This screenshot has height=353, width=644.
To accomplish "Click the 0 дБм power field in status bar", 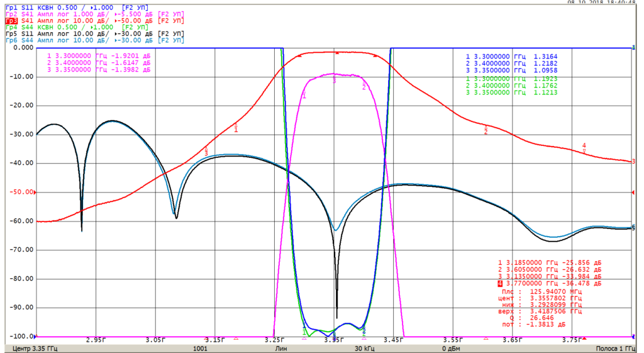I will pyautogui.click(x=451, y=349).
